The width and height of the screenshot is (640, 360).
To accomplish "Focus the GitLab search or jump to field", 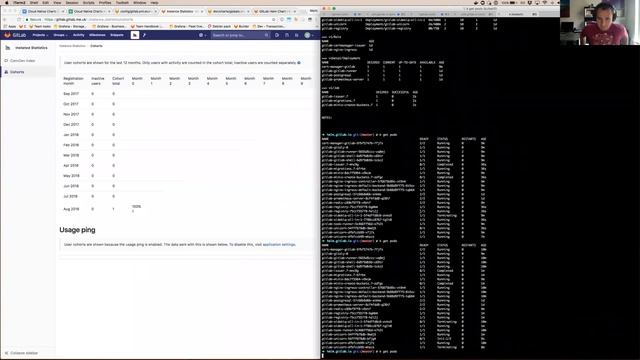I will coord(240,36).
